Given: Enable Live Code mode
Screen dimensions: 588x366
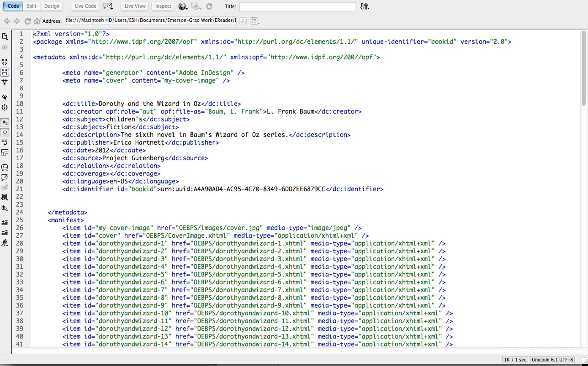Looking at the screenshot, I should 85,6.
